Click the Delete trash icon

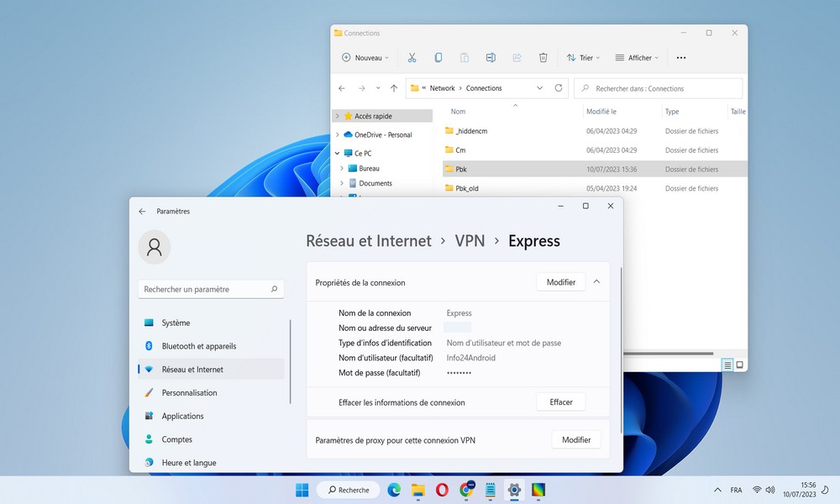(543, 57)
